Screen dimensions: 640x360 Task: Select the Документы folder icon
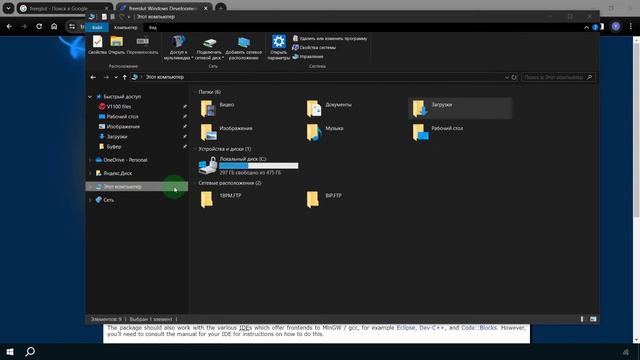coord(313,109)
